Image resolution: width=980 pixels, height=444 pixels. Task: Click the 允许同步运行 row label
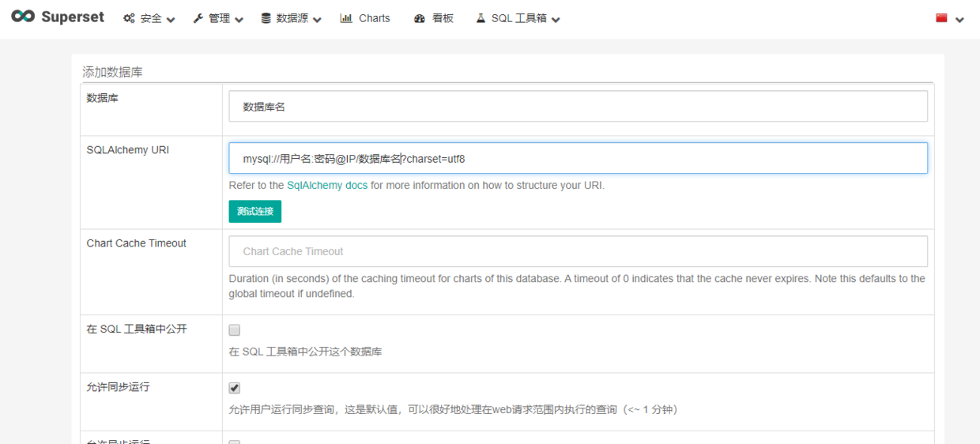click(118, 387)
